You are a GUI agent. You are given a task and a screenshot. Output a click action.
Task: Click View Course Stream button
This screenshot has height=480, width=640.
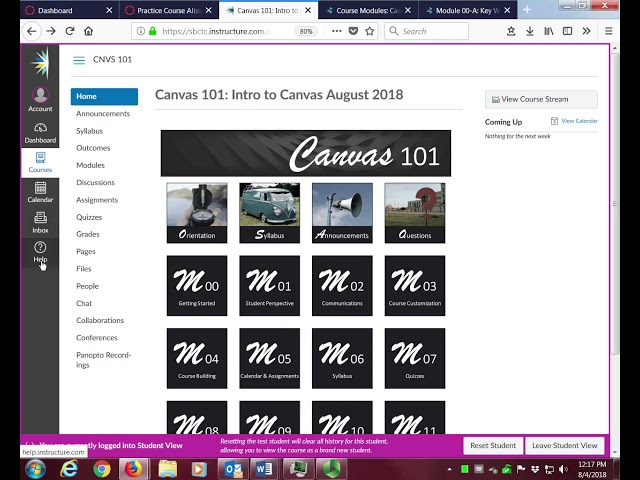541,99
